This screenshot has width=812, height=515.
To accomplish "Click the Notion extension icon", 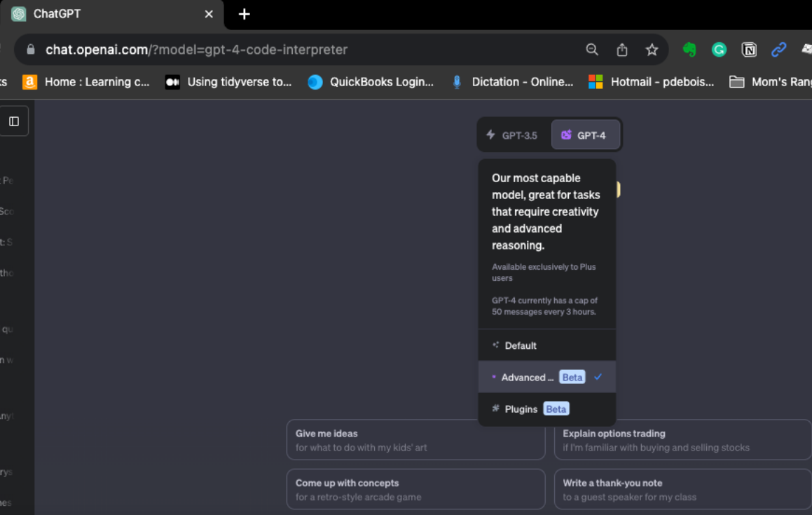I will (x=749, y=50).
